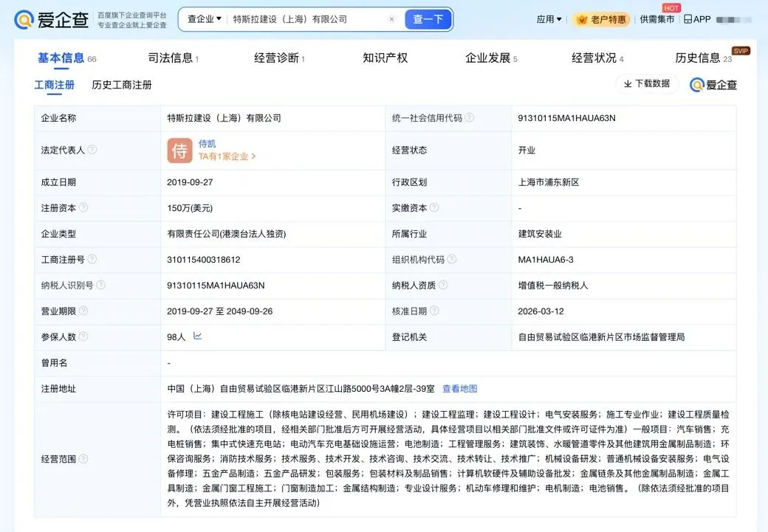This screenshot has height=532, width=768.
Task: Click the approval date 2026-03-12
Action: (x=541, y=311)
